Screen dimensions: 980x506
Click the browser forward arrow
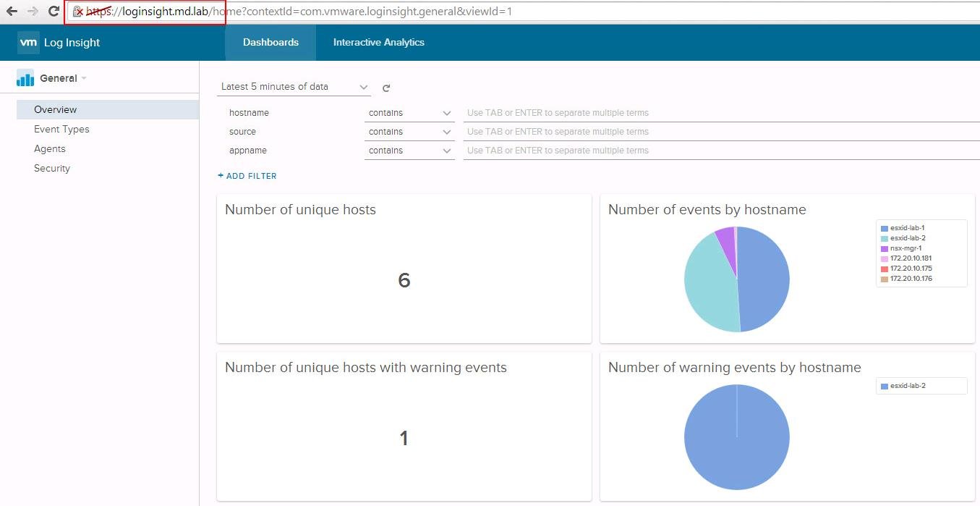click(x=33, y=12)
